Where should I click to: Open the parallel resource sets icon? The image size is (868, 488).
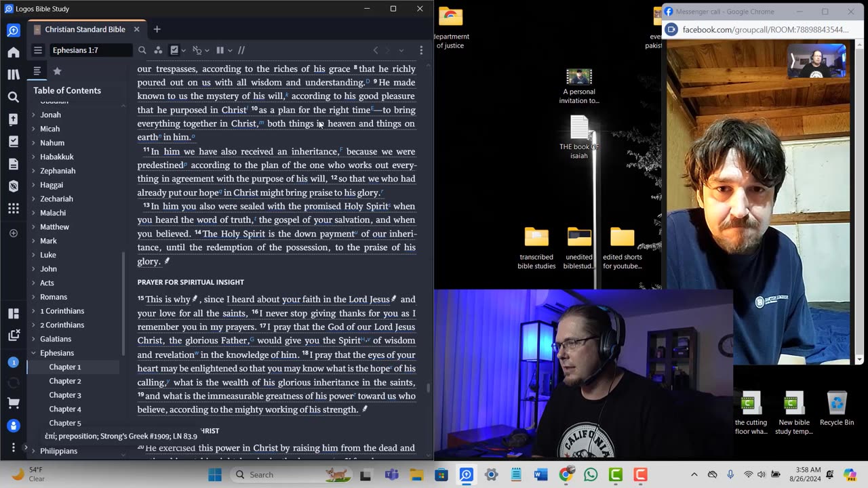158,50
